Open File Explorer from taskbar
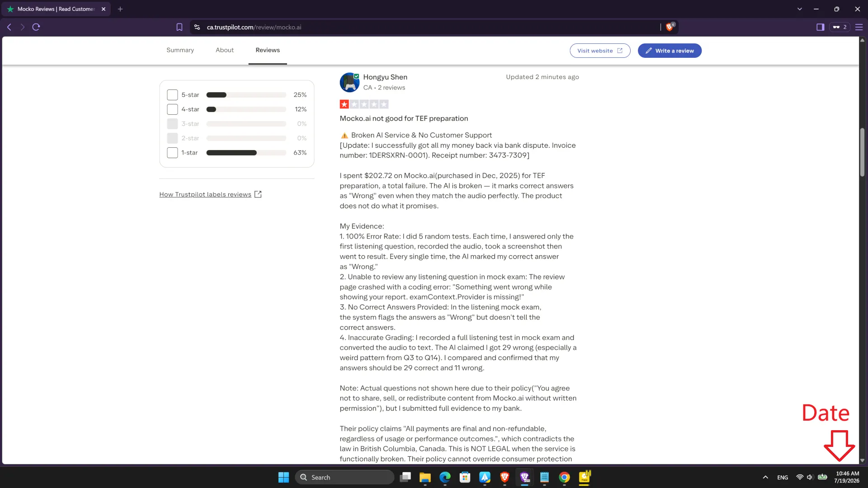 (x=425, y=477)
